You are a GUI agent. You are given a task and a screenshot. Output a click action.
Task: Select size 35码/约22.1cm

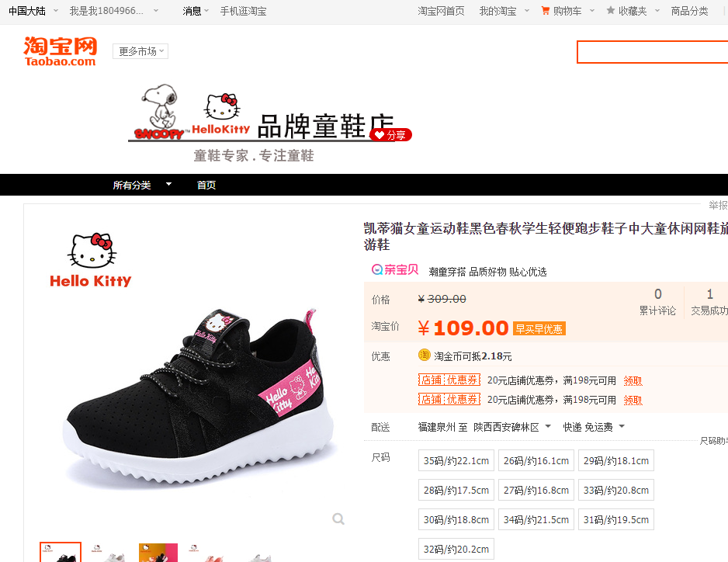(456, 461)
